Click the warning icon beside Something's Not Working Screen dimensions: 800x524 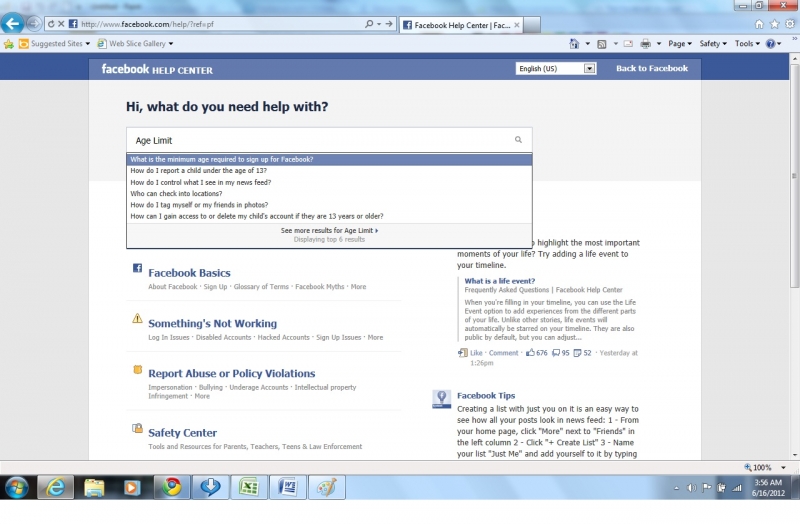[x=137, y=319]
